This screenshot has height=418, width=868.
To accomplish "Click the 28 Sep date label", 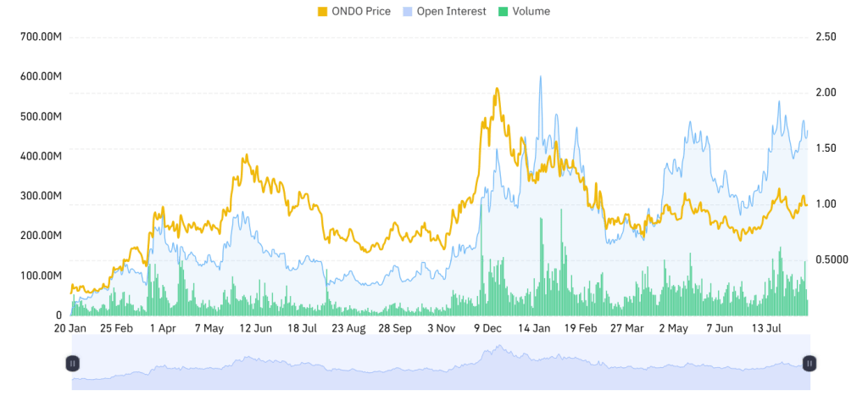I will tap(395, 328).
